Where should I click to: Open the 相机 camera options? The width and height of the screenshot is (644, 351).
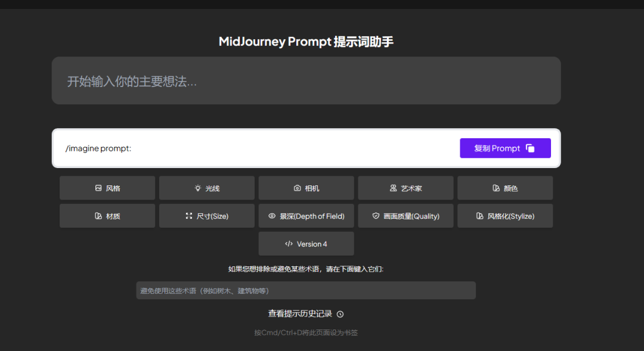click(306, 188)
